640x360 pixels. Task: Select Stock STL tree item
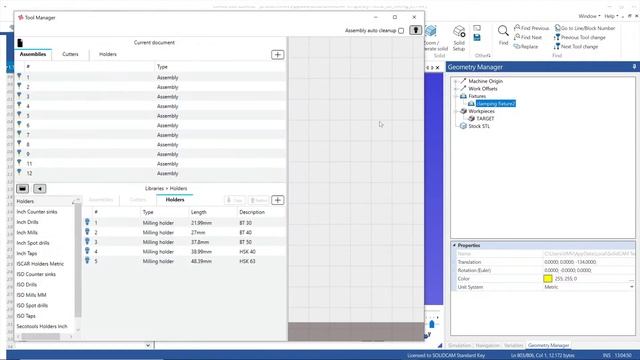point(479,126)
